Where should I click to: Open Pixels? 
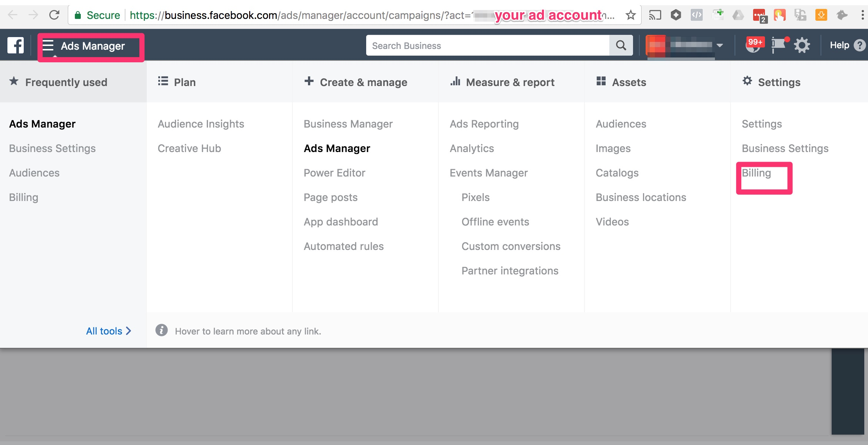tap(476, 197)
